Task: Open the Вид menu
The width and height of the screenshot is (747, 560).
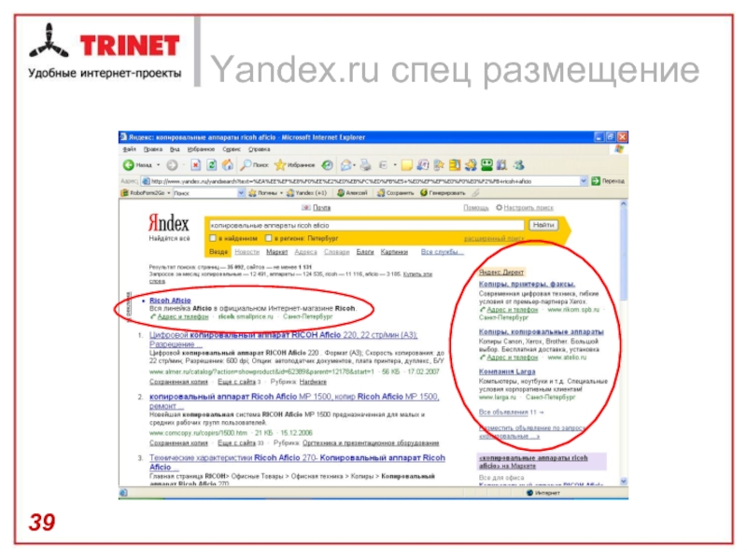Action: pyautogui.click(x=175, y=149)
